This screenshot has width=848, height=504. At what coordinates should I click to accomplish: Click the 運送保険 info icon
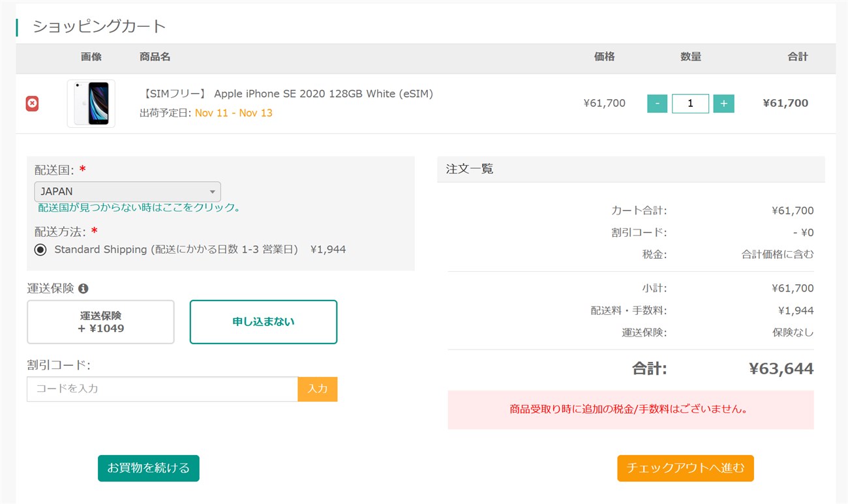click(83, 288)
